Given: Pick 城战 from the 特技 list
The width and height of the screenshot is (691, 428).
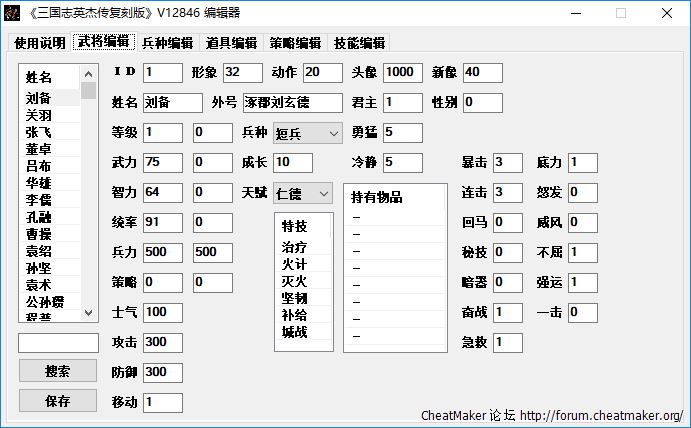Looking at the screenshot, I should pyautogui.click(x=294, y=331).
